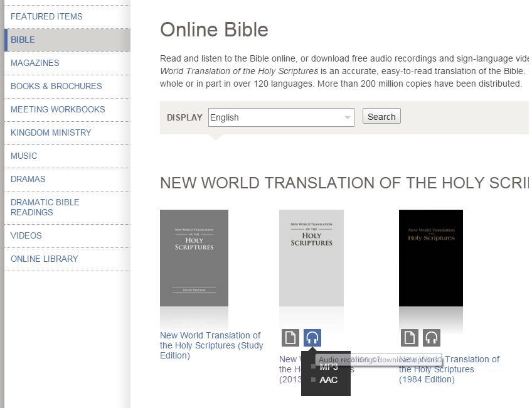Screen dimensions: 532x410
Task: Go to Magazines section in sidebar
Action: [x=35, y=63]
